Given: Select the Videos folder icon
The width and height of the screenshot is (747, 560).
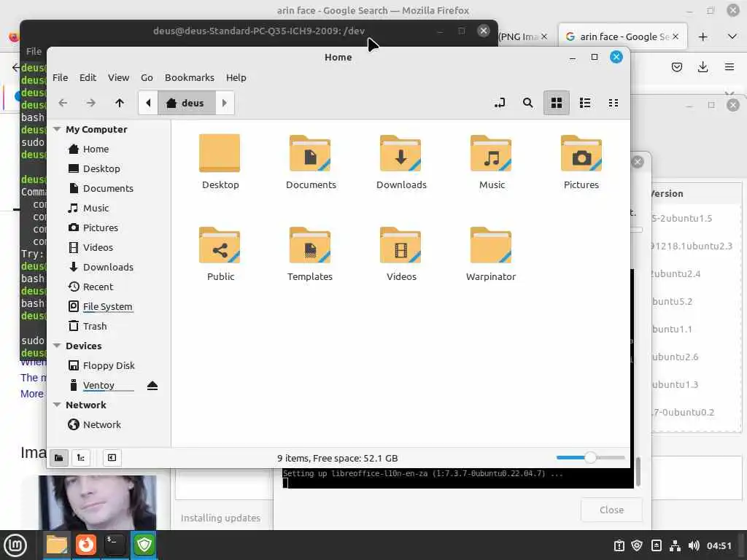Looking at the screenshot, I should pyautogui.click(x=400, y=245).
